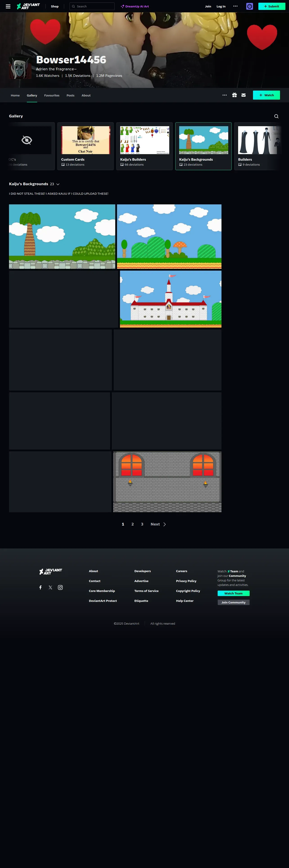289x868 pixels.
Task: Focus the header Search field
Action: click(x=92, y=6)
